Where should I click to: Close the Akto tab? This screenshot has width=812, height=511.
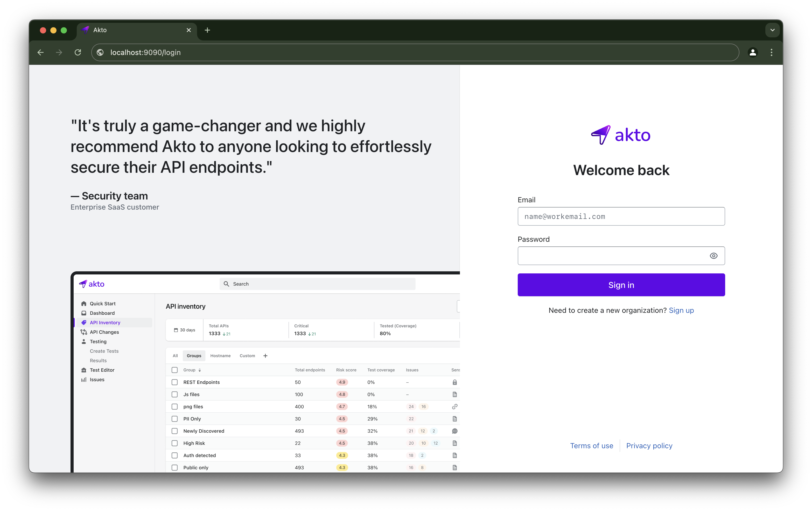click(188, 30)
